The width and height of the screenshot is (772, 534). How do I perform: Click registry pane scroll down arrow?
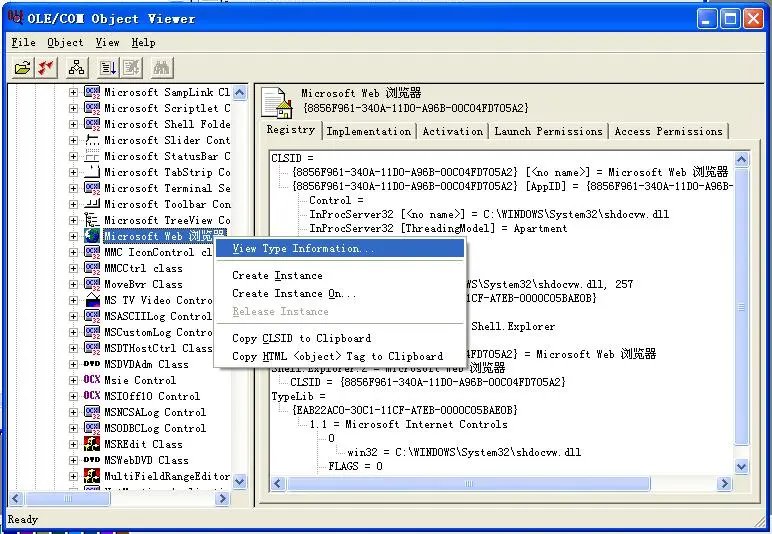(741, 466)
